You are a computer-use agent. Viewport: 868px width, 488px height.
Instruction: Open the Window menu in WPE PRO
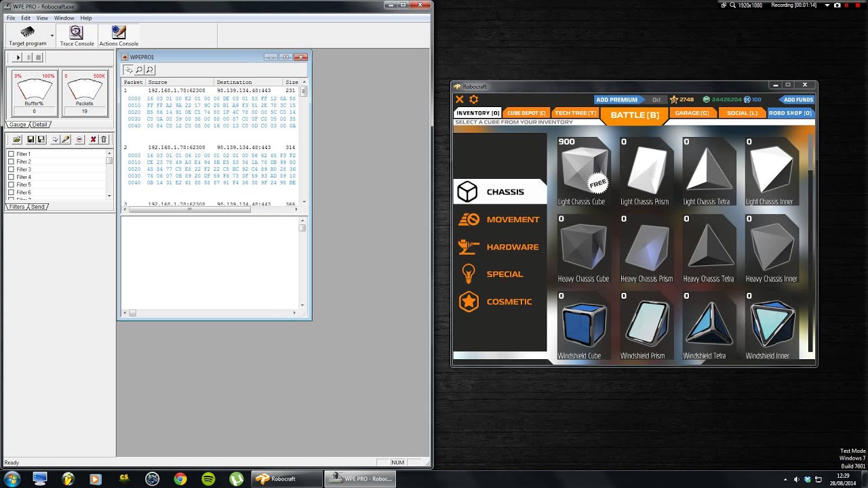[x=64, y=18]
